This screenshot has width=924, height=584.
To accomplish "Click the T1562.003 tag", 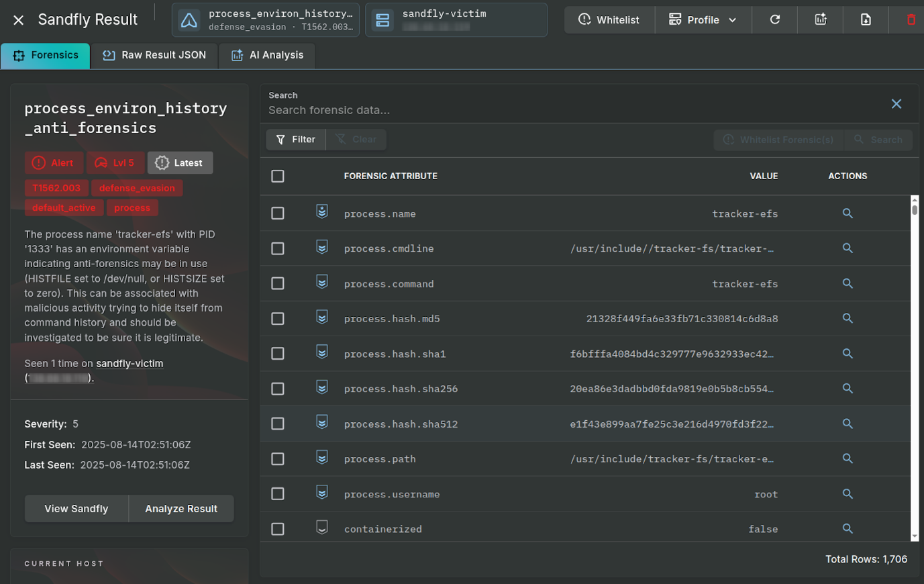I will coord(56,188).
